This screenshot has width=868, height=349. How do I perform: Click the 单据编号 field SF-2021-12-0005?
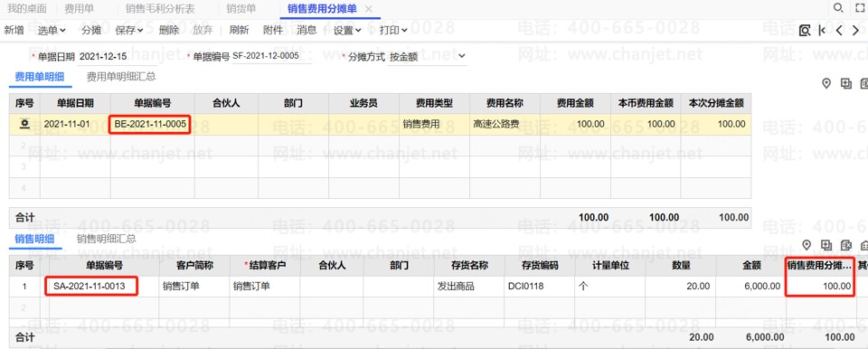[272, 56]
